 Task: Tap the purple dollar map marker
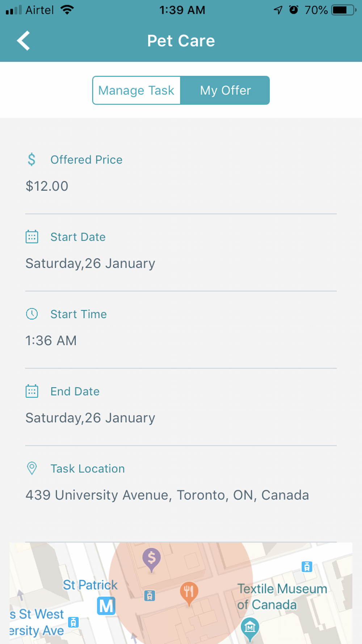[151, 559]
